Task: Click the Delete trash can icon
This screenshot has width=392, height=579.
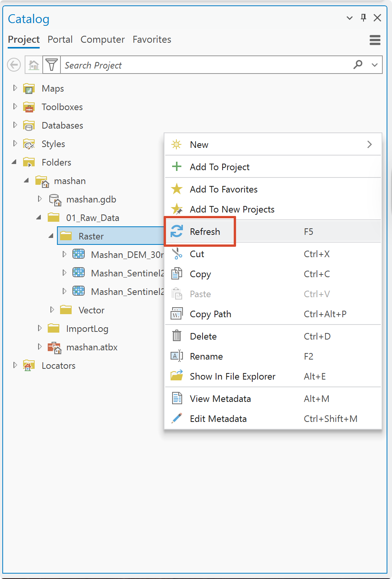Action: (177, 336)
